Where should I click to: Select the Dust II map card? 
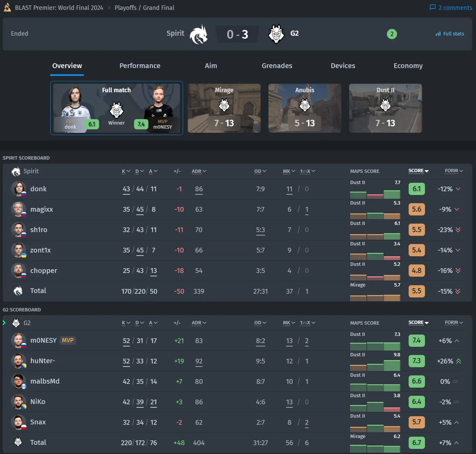385,108
